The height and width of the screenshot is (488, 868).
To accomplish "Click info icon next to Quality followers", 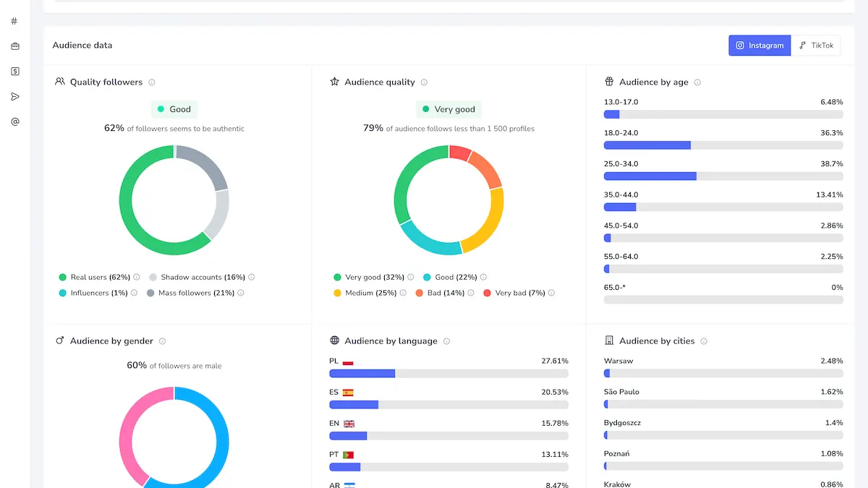I will [x=152, y=82].
